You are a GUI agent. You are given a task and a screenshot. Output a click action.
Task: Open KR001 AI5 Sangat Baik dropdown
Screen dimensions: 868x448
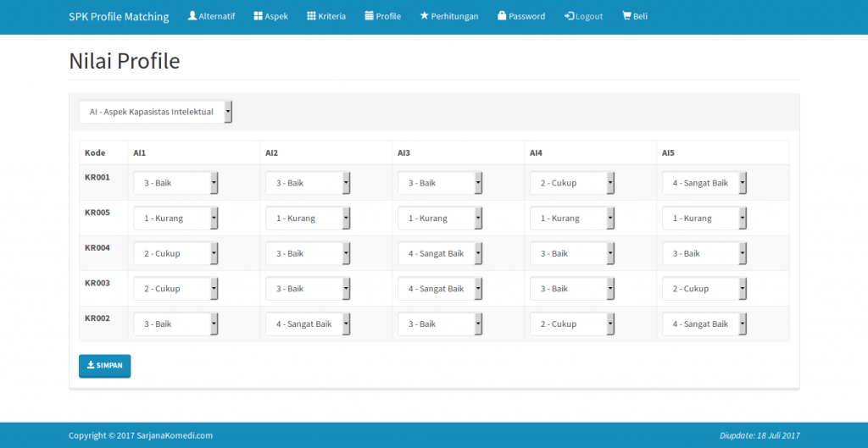pyautogui.click(x=704, y=183)
